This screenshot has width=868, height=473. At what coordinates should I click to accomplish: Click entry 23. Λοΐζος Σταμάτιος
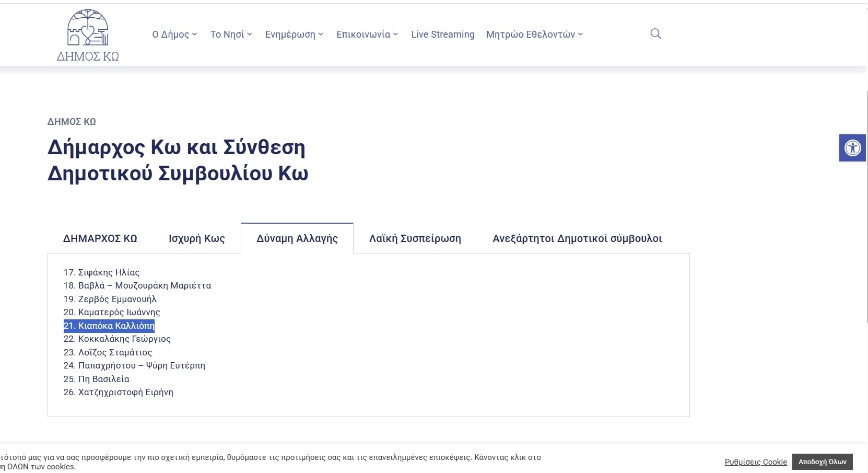108,352
